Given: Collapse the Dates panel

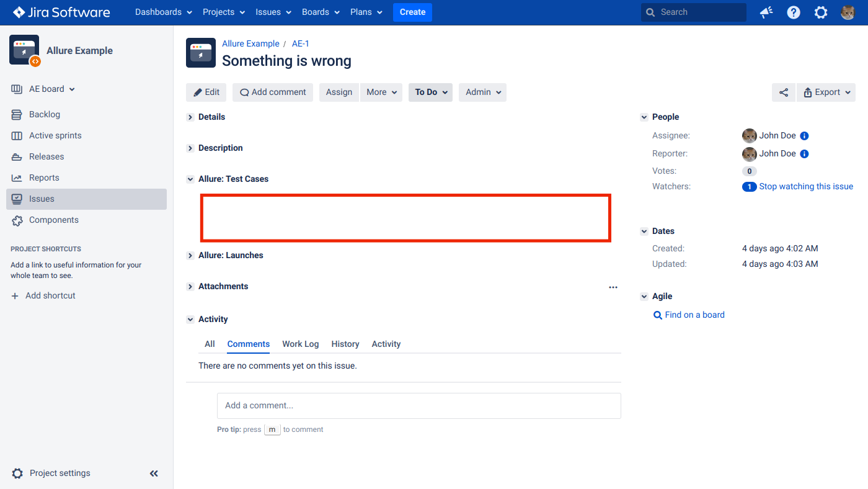Looking at the screenshot, I should (x=644, y=231).
